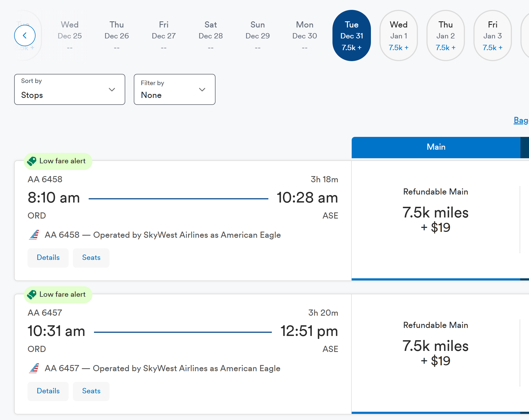Choose Thu Dec 26 date
Image resolution: width=529 pixels, height=420 pixels.
[117, 35]
